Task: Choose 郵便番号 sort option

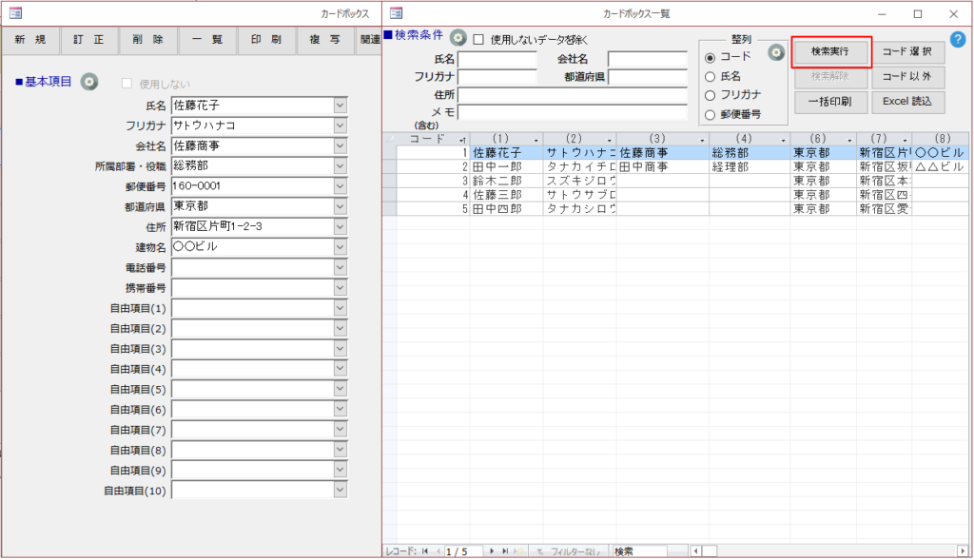Action: click(710, 115)
